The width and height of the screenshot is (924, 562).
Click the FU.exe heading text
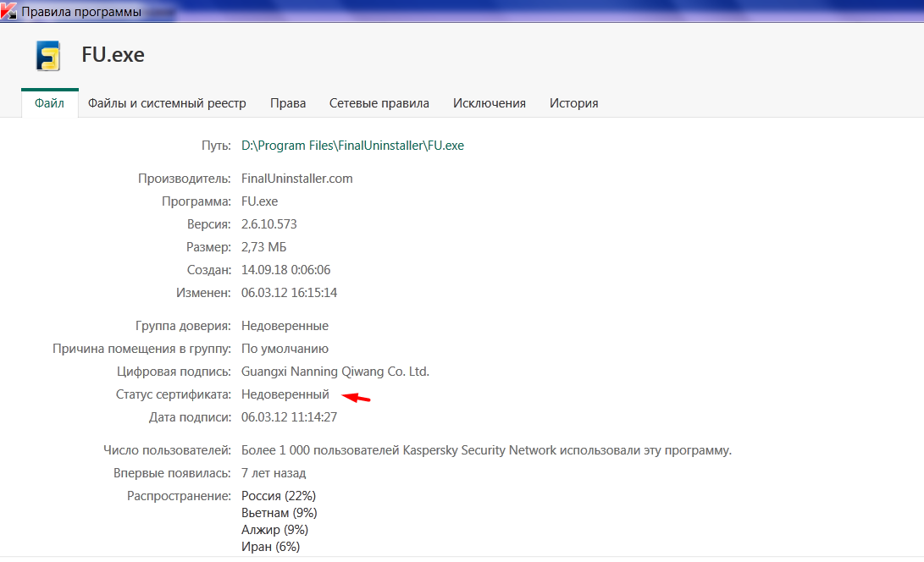(x=113, y=55)
